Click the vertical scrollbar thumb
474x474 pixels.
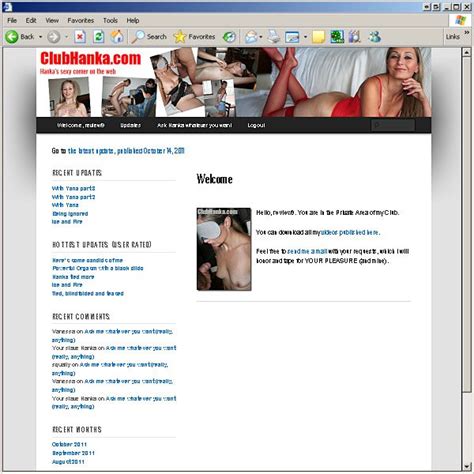point(467,225)
